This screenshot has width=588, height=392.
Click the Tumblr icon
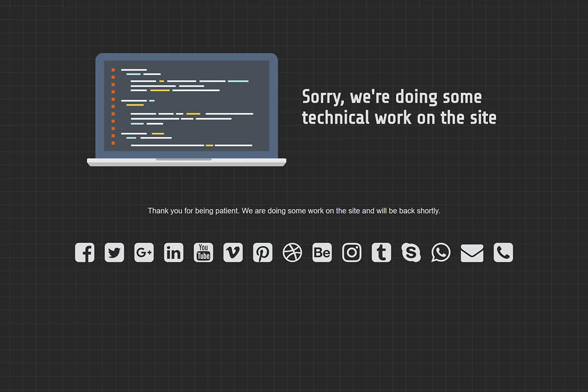[x=381, y=252]
